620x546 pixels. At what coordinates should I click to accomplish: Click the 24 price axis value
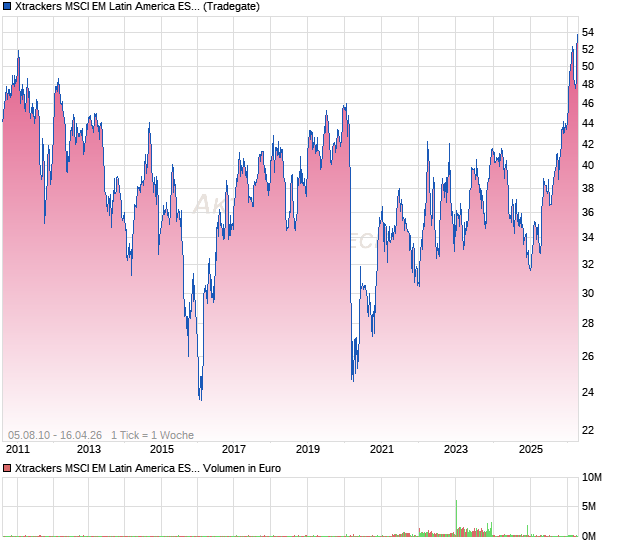[x=588, y=392]
